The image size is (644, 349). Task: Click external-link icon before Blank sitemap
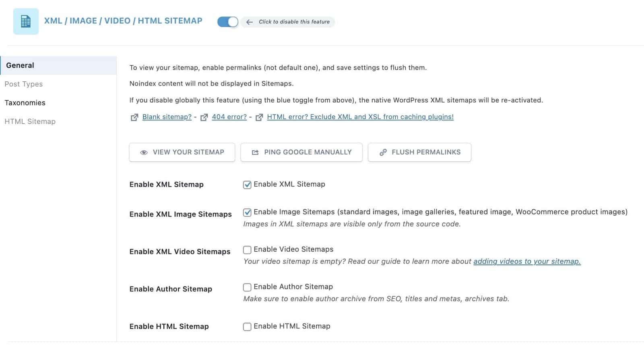click(134, 117)
